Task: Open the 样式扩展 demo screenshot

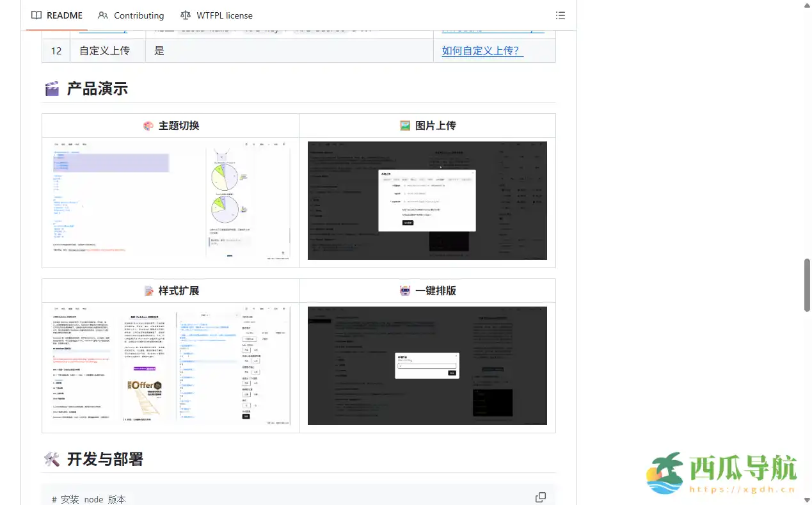Action: [x=170, y=365]
